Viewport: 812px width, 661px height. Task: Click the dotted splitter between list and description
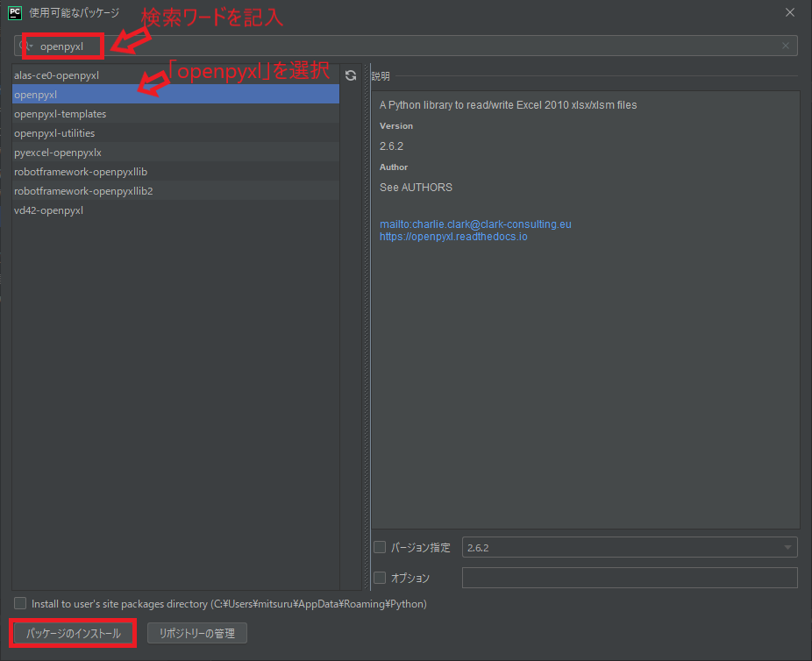coord(367,327)
